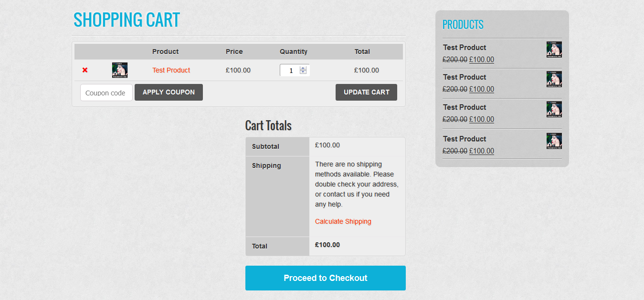
Task: Click fourth sidebar product thumbnail image
Action: 554,141
